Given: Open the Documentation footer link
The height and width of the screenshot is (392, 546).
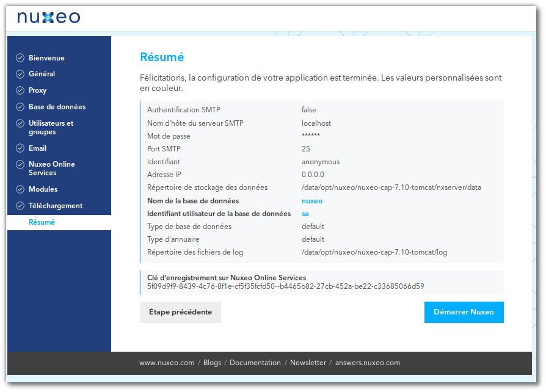Looking at the screenshot, I should coord(255,363).
